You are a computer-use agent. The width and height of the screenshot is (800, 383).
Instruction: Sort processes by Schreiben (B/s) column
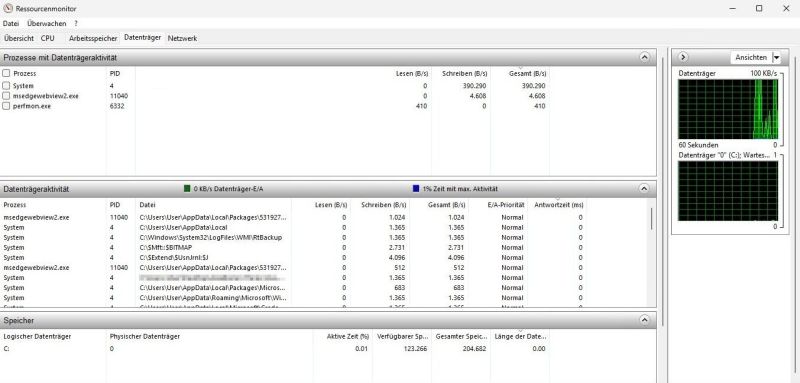(464, 73)
